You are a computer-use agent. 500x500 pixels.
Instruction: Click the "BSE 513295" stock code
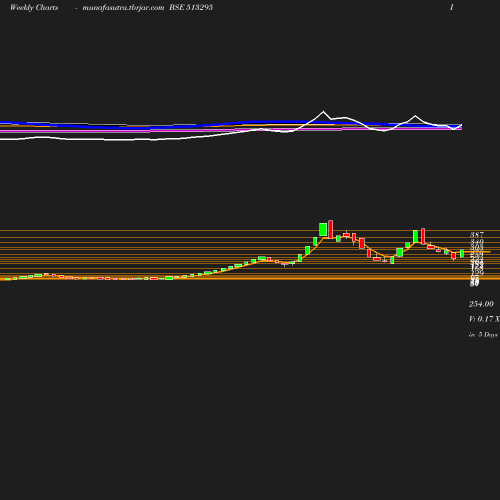click(191, 7)
